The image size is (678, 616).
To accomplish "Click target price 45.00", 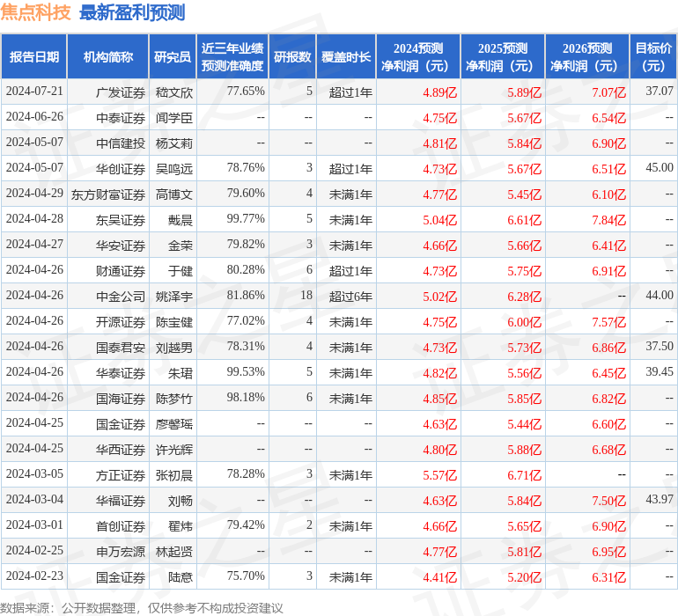I will click(660, 168).
